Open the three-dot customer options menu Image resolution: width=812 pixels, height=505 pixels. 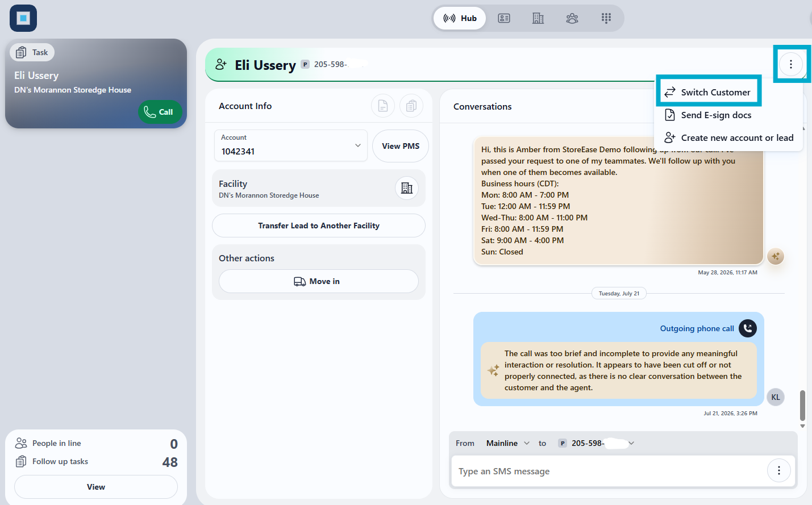(x=791, y=64)
